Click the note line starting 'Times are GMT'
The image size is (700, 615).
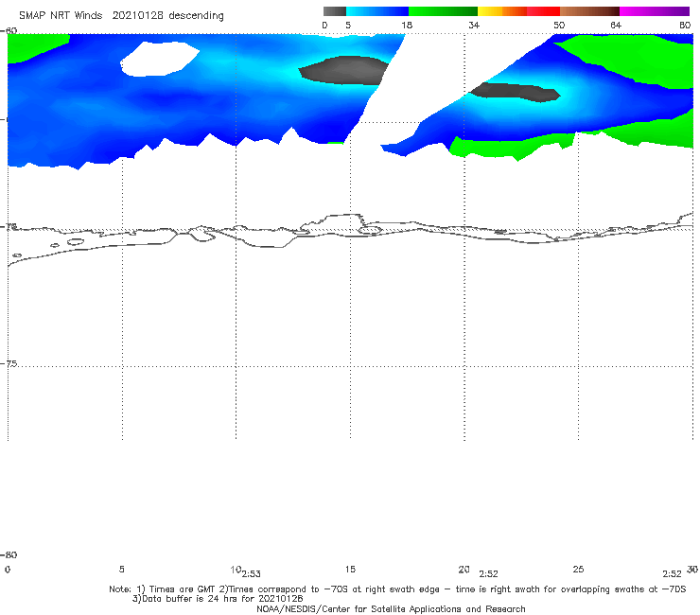[397, 589]
